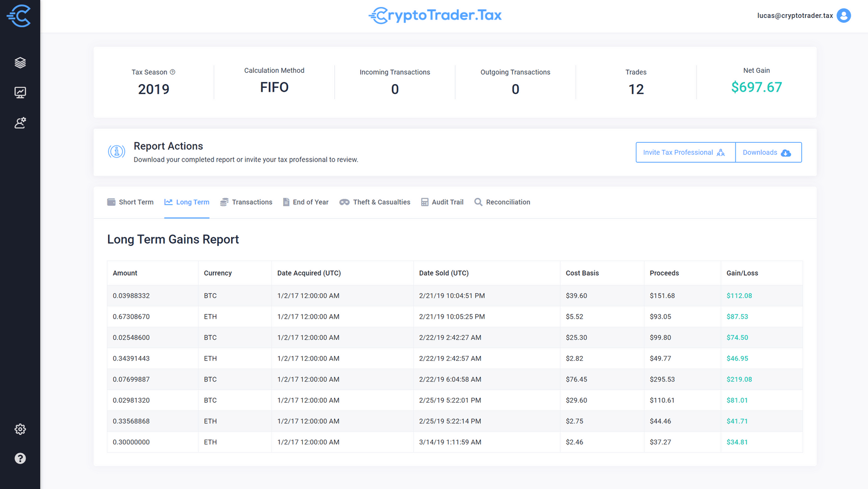Click the 3/14/19 1:11:59 AM sold date
868x489 pixels.
tap(450, 442)
